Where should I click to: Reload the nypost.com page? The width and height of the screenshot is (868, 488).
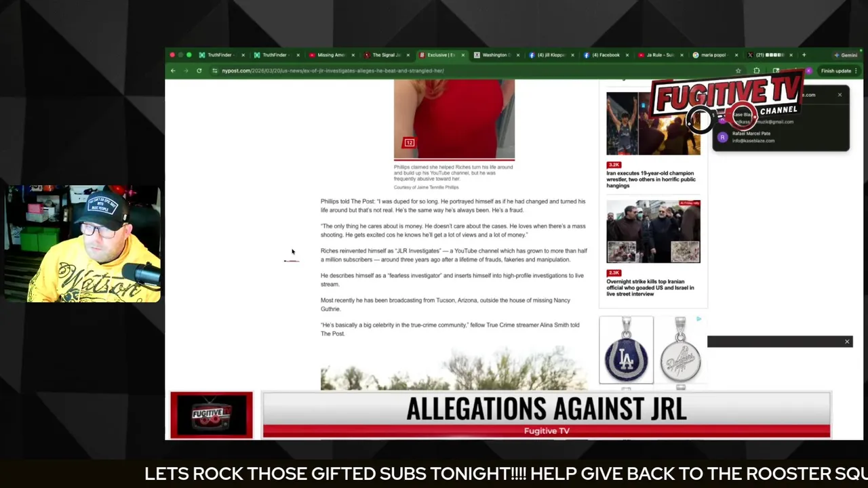pyautogui.click(x=199, y=70)
